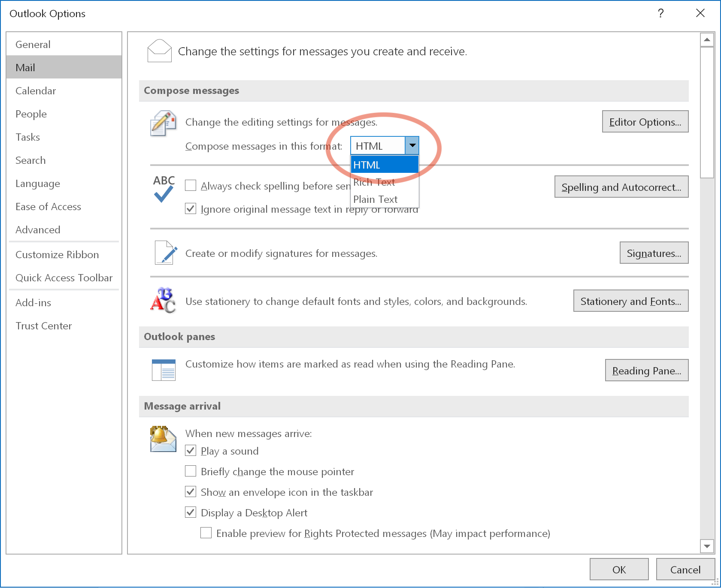Image resolution: width=721 pixels, height=588 pixels.
Task: Open the dialog Help question mark
Action: 660,13
